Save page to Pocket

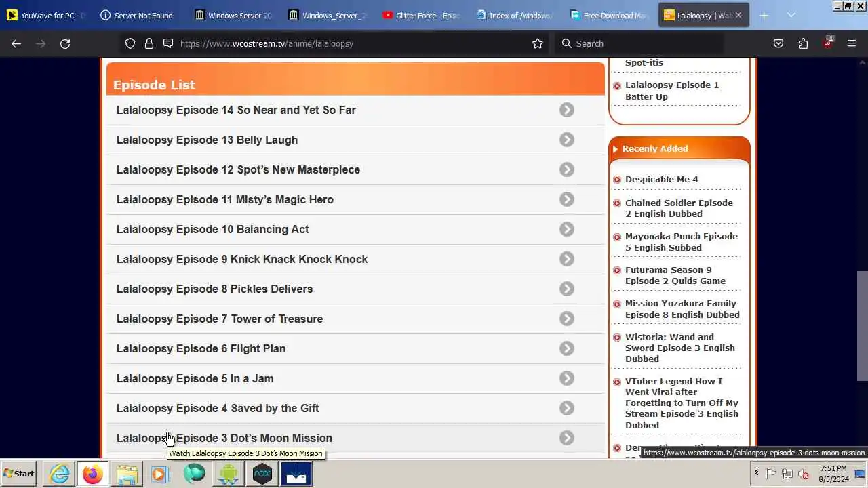tap(778, 43)
